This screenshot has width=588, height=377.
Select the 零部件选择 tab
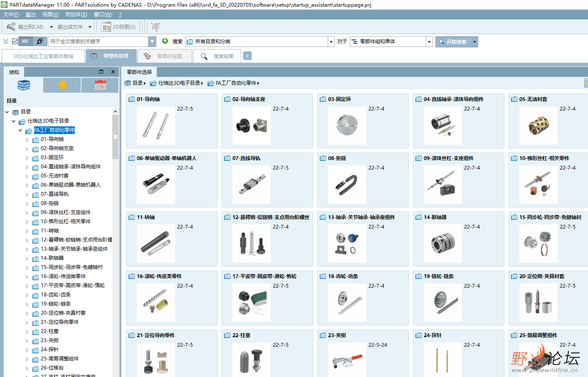(112, 56)
